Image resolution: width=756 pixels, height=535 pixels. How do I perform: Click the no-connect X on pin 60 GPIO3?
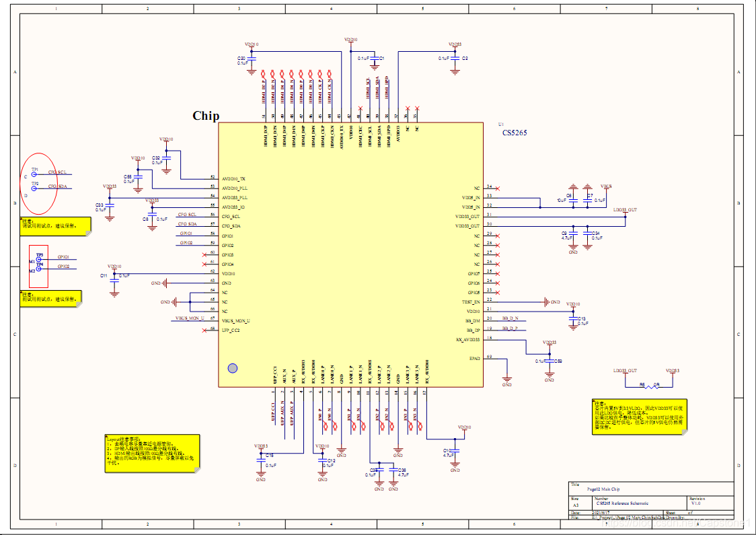204,255
